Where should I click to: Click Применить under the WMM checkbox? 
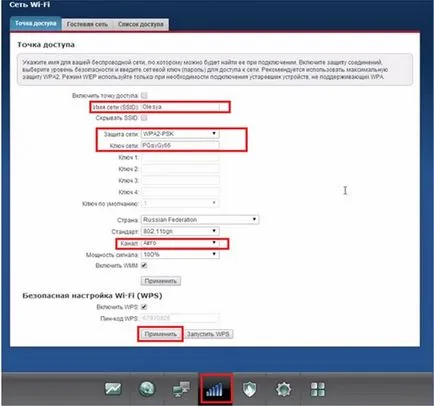click(161, 281)
